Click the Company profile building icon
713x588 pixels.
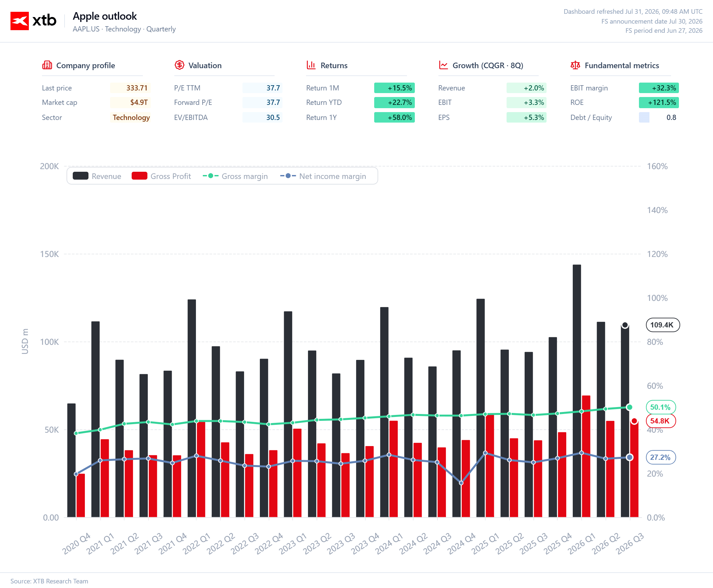tap(47, 65)
